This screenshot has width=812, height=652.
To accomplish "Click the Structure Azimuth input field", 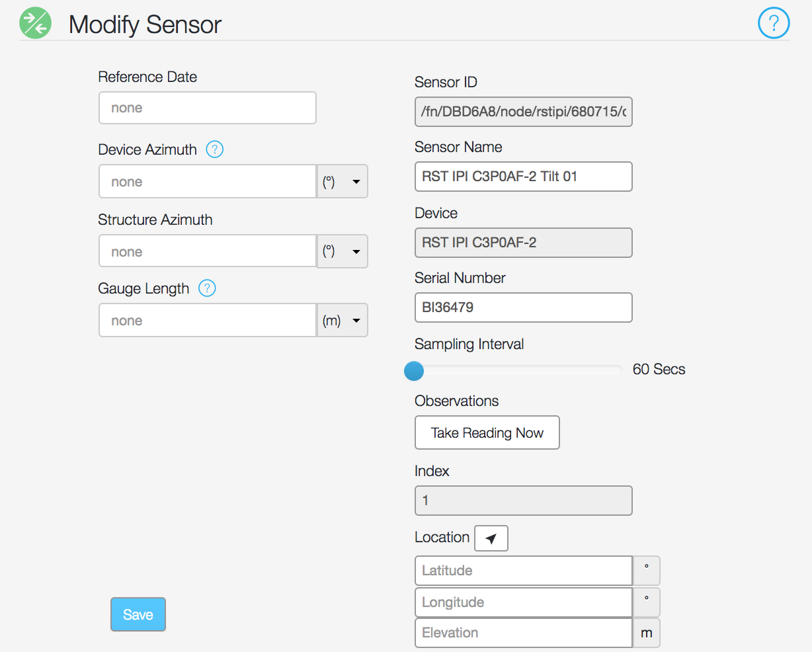I will click(x=208, y=251).
